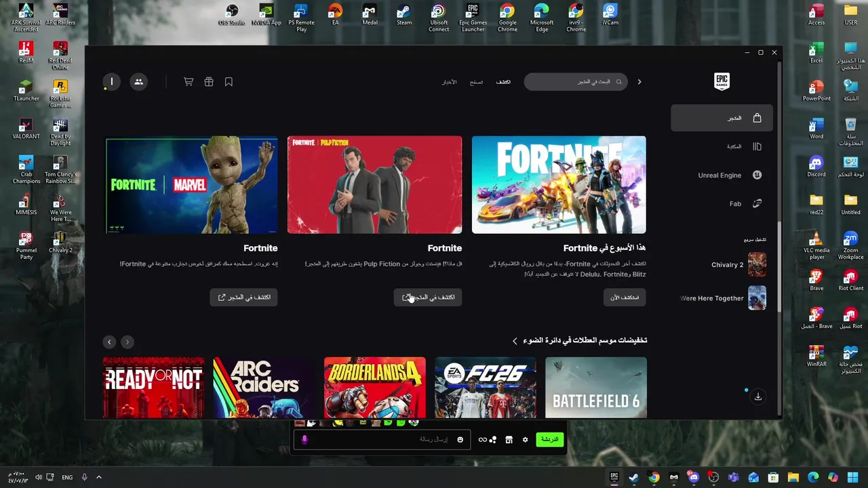Image resolution: width=868 pixels, height=488 pixels.
Task: Open TLauncher desktop shortcut
Action: 26,91
